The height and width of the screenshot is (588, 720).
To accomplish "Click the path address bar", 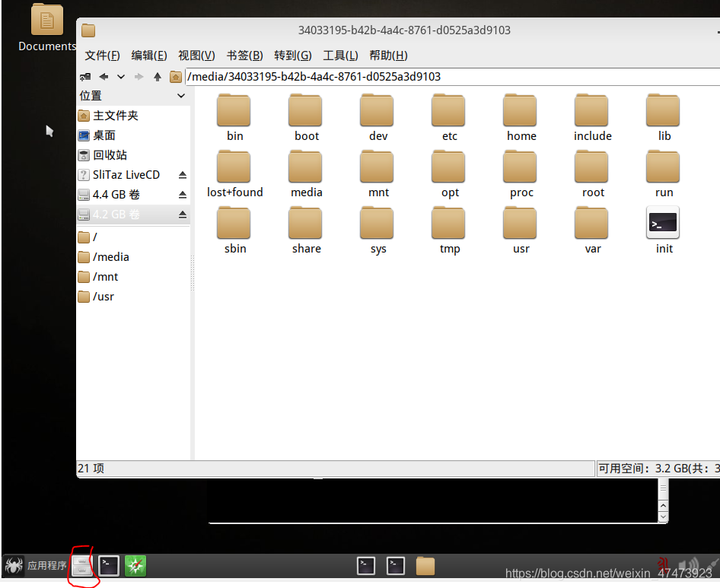I will click(x=452, y=77).
